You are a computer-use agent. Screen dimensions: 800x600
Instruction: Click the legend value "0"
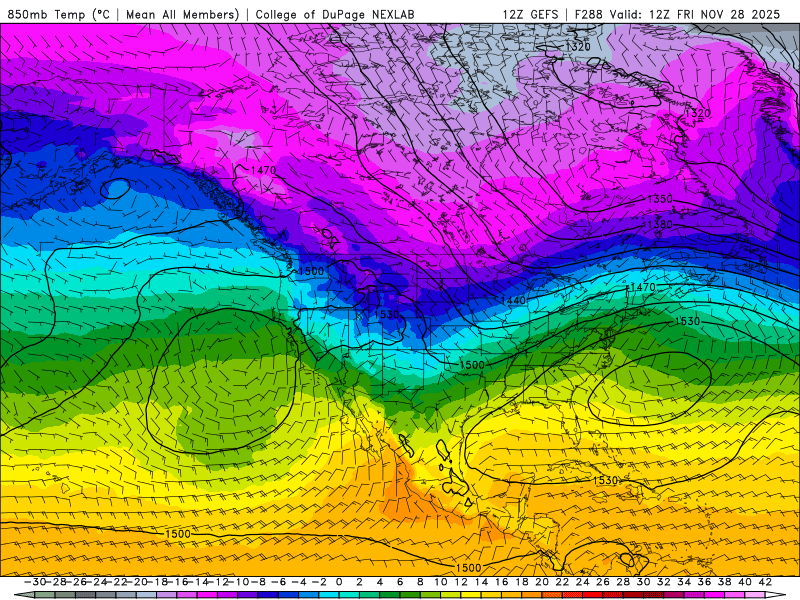pyautogui.click(x=339, y=582)
